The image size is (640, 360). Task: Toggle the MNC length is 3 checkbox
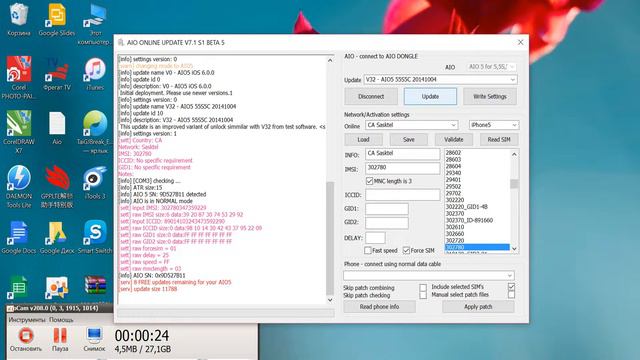(x=369, y=181)
